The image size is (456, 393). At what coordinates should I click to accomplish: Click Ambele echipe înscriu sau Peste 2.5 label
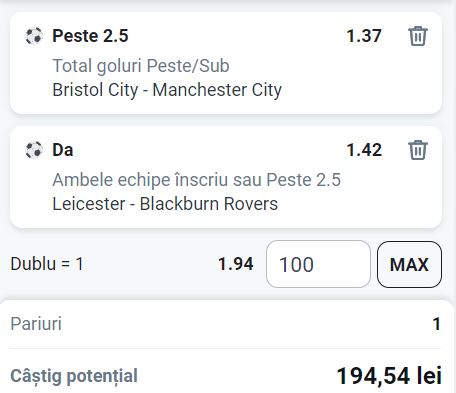[196, 180]
